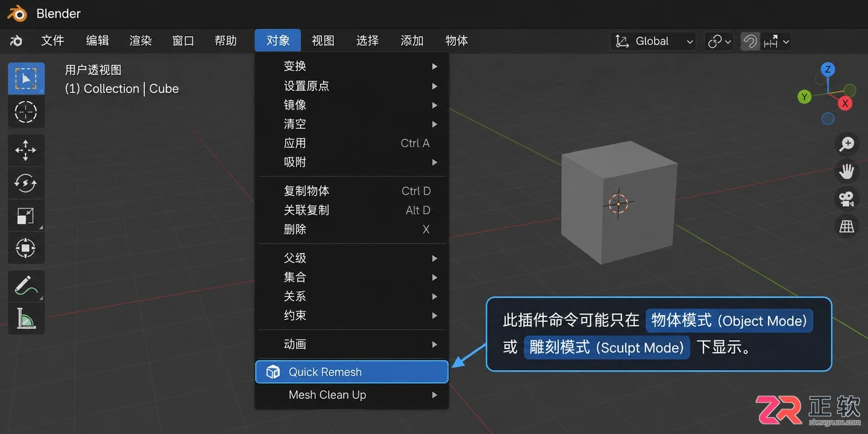The image size is (868, 434).
Task: Select the Rotate tool
Action: 26,183
